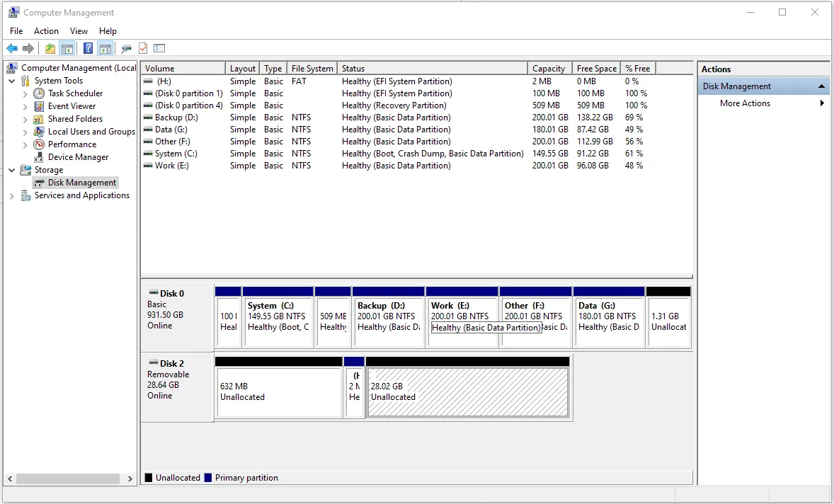Click the blue Primary partition legend swatch

(x=208, y=478)
